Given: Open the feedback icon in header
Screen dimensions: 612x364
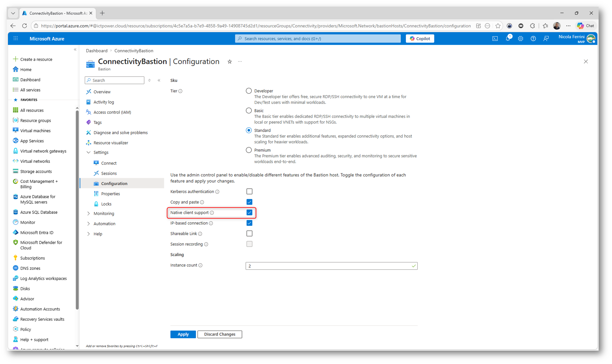Looking at the screenshot, I should [546, 38].
